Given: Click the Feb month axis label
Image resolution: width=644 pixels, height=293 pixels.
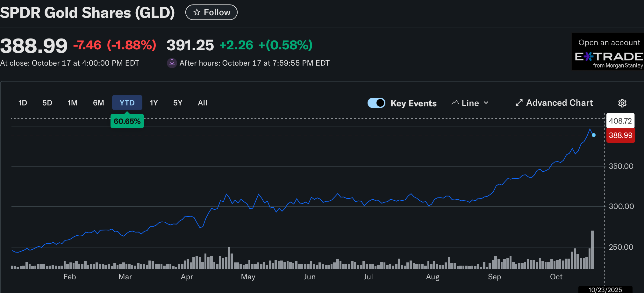Looking at the screenshot, I should (x=69, y=277).
